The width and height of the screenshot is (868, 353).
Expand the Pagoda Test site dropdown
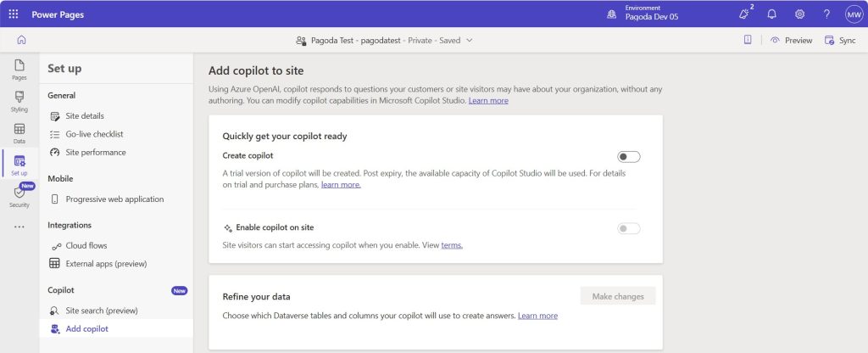pos(470,41)
